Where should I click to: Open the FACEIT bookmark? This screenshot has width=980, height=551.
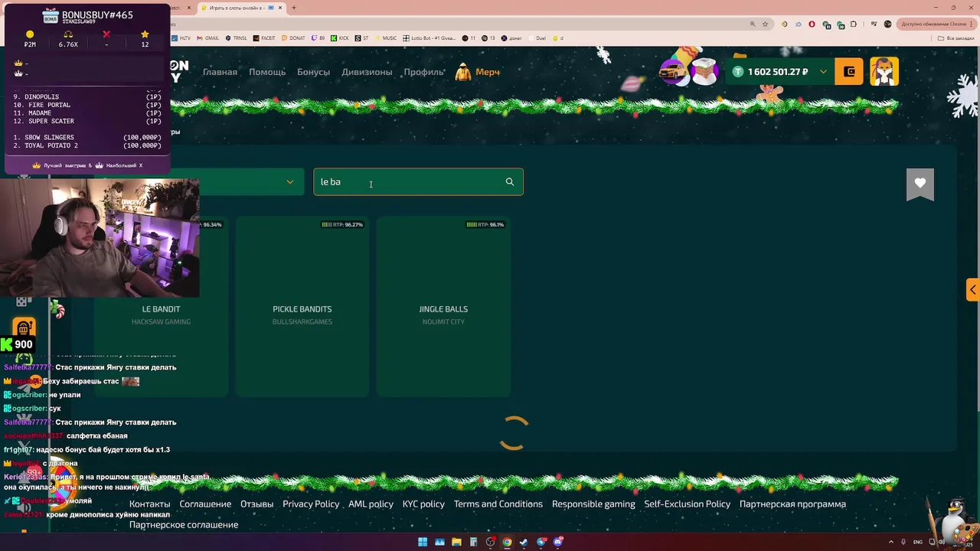tap(265, 38)
